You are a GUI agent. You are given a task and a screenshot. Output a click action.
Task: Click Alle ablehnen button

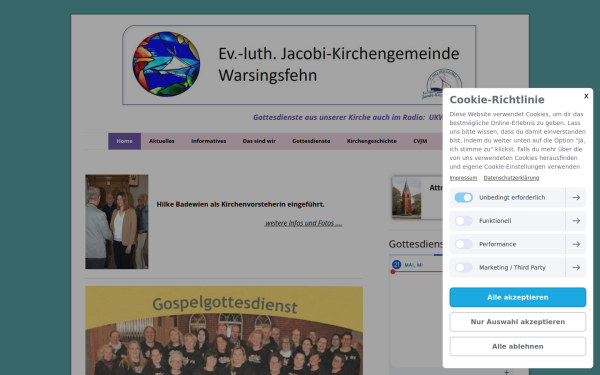(x=517, y=346)
